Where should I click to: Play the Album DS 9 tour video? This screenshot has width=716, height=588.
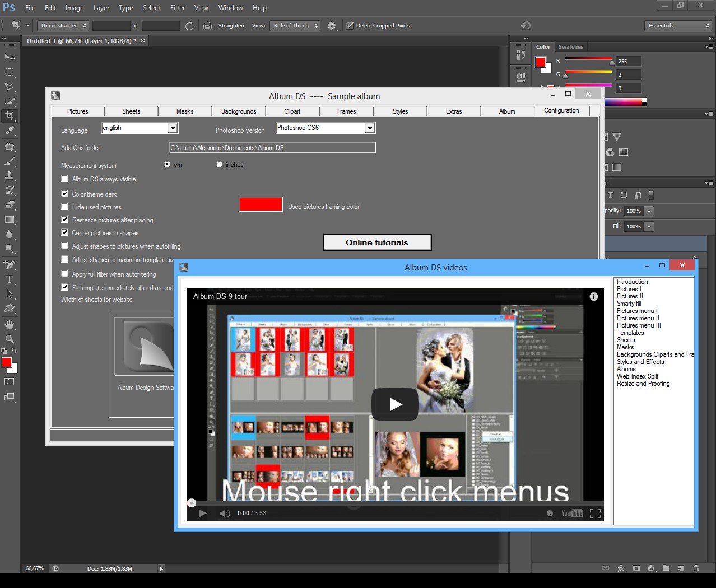tap(395, 404)
